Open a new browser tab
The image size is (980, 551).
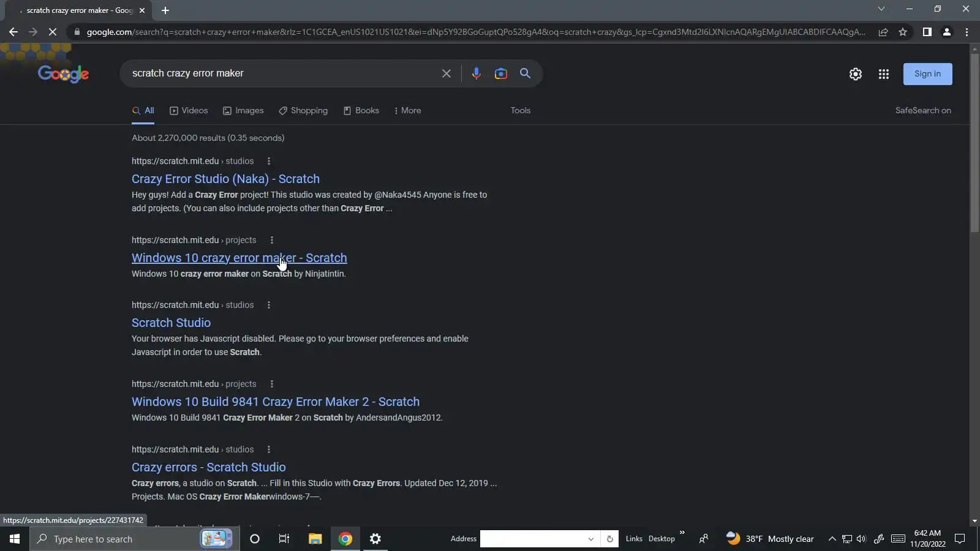click(165, 10)
